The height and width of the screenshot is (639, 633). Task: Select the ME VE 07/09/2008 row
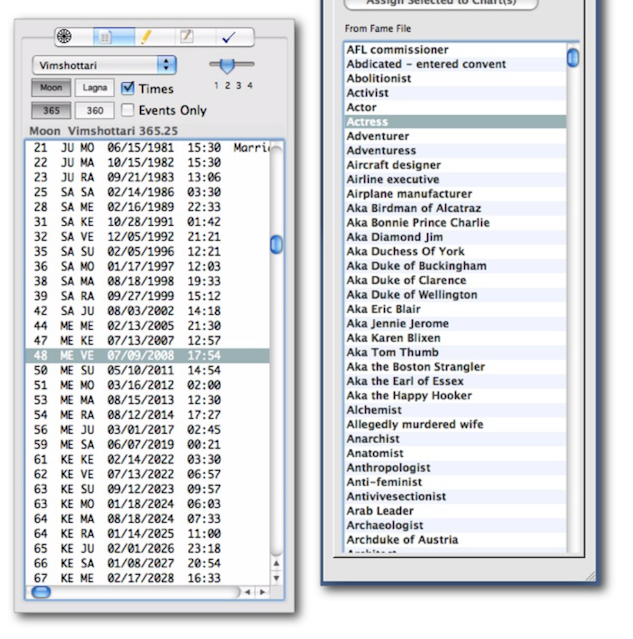(148, 356)
